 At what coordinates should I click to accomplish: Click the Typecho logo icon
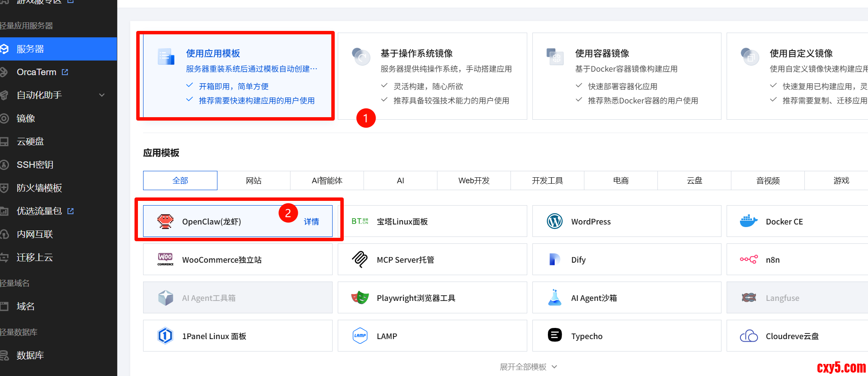[x=554, y=335]
